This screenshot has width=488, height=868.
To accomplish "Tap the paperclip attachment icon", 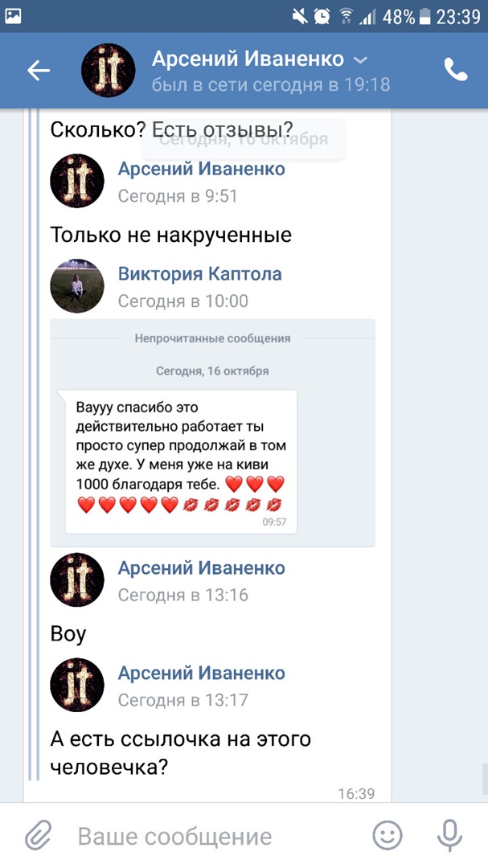I will pos(38,836).
